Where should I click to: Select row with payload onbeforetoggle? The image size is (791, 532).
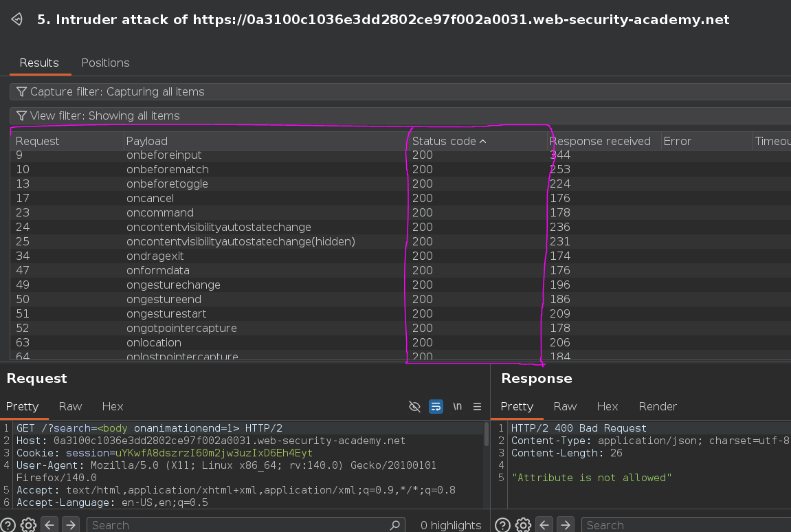pyautogui.click(x=401, y=184)
